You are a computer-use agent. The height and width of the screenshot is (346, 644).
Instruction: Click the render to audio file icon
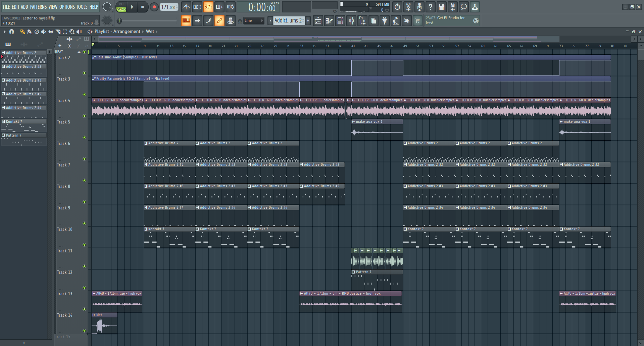click(453, 7)
